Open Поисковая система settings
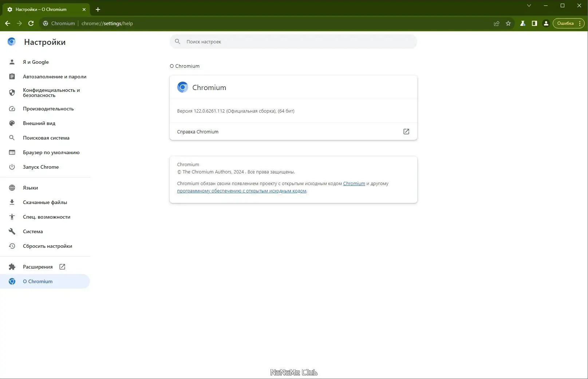The image size is (588, 379). click(45, 138)
